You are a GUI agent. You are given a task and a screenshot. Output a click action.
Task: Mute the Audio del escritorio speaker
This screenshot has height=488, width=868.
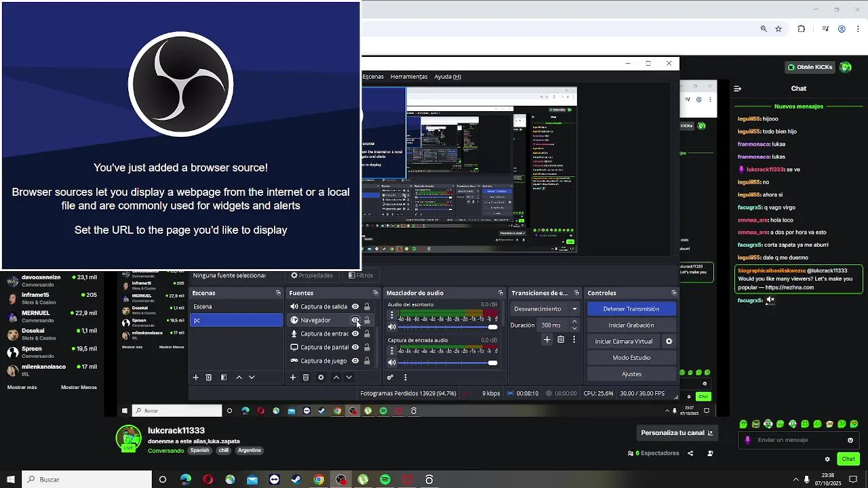(392, 327)
